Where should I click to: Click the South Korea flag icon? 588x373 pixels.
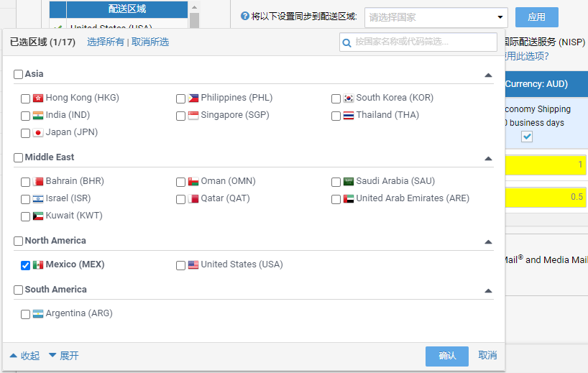pyautogui.click(x=349, y=98)
